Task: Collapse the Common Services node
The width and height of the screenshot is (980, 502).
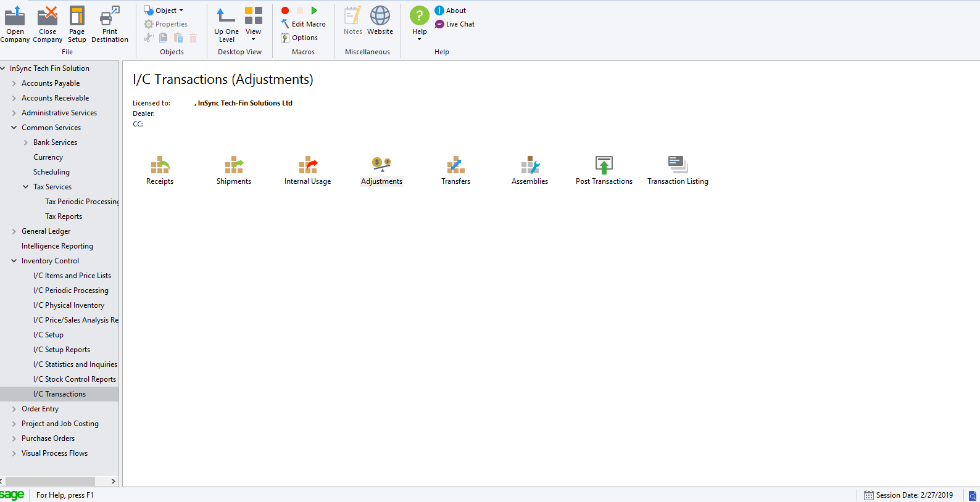Action: (14, 128)
